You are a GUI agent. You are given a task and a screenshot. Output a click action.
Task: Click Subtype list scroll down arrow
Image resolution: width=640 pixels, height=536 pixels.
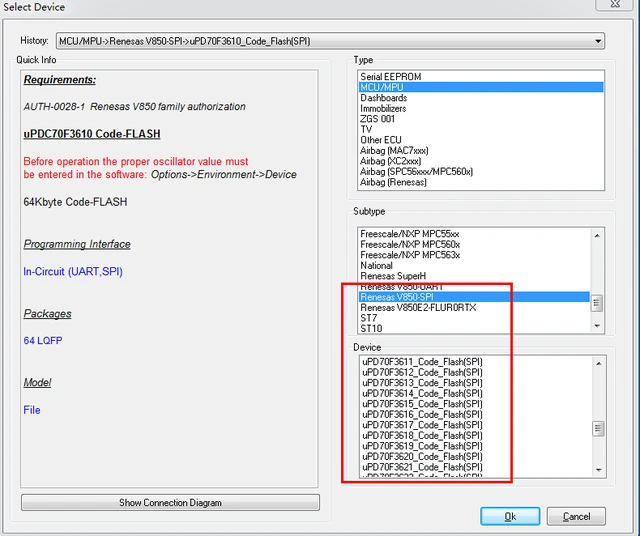597,326
